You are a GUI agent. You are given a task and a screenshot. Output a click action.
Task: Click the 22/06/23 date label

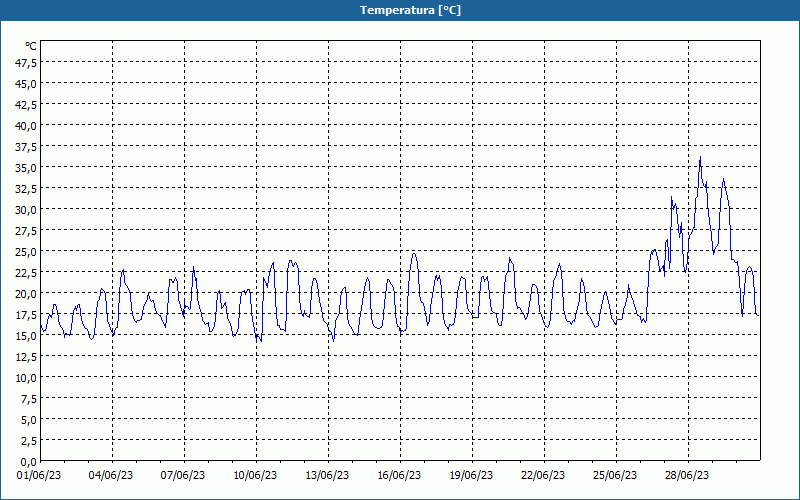543,476
